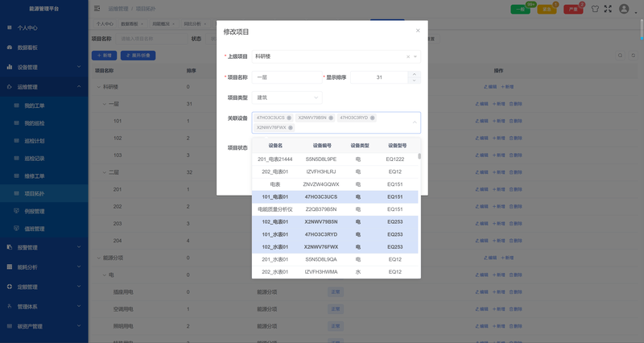Screen dimensions: 644x343
Task: Click 新增 in the 插座用电 row
Action: [499, 292]
